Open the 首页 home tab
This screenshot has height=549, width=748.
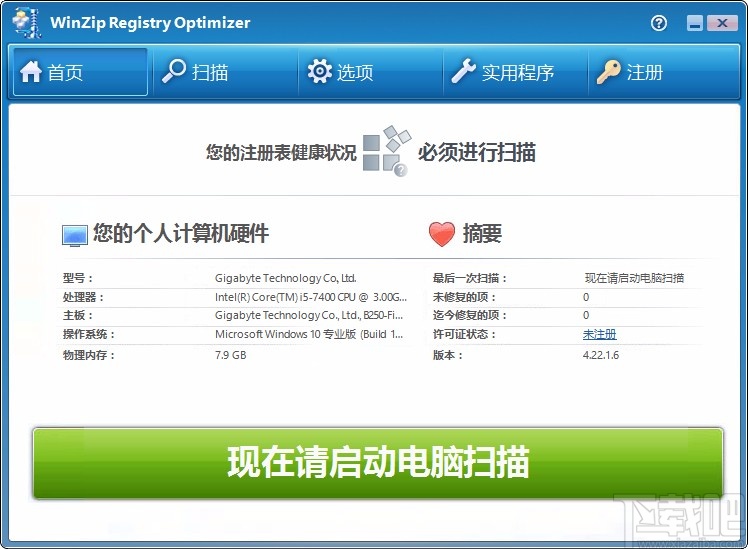pos(80,72)
